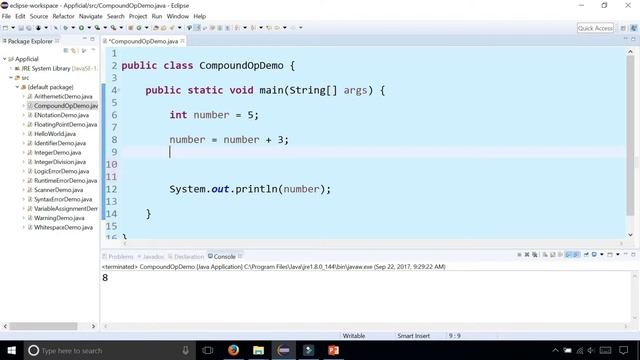Open PowerPoint from the taskbar
This screenshot has height=360, width=640.
[333, 350]
